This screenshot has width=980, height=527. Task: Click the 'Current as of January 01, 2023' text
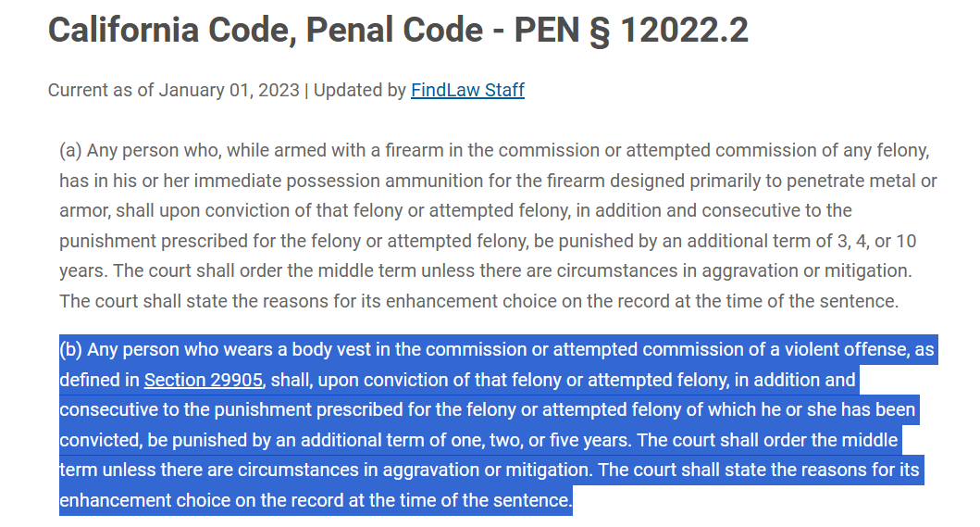(x=174, y=90)
